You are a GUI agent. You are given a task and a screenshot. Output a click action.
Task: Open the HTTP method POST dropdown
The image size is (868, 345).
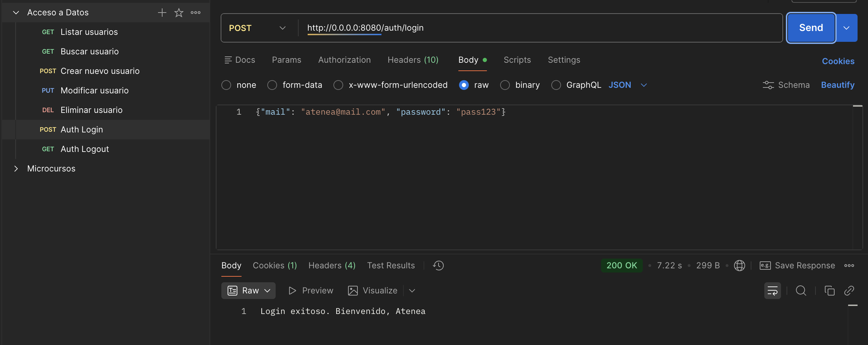(258, 28)
